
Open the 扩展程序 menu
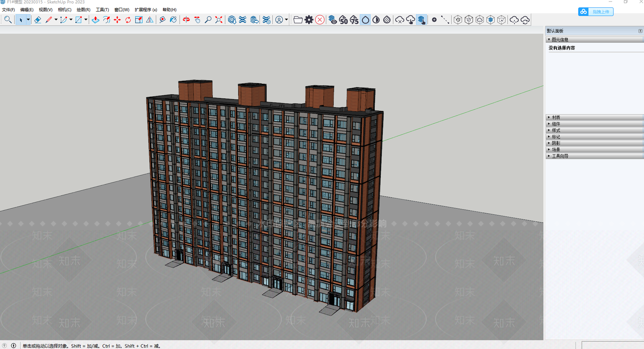click(x=146, y=10)
